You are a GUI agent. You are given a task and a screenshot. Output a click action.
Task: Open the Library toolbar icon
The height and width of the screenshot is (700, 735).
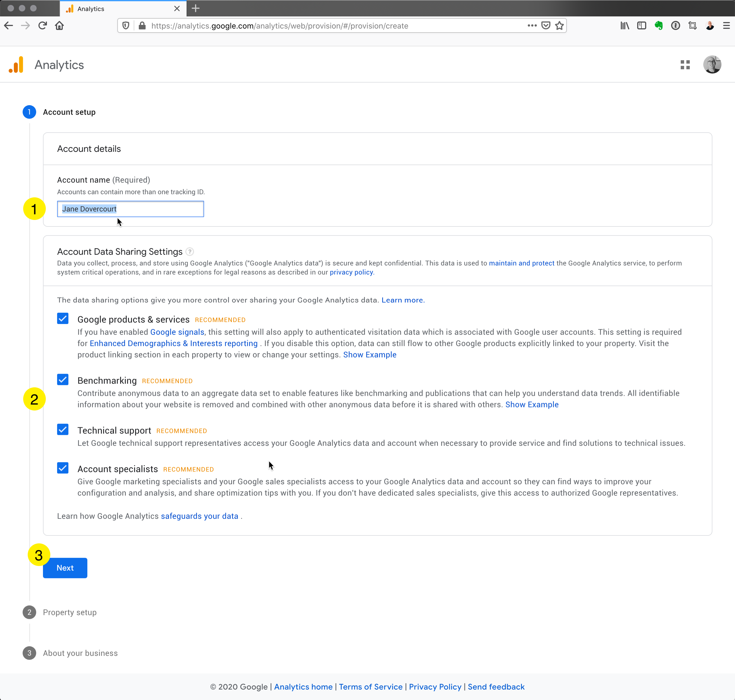click(625, 26)
